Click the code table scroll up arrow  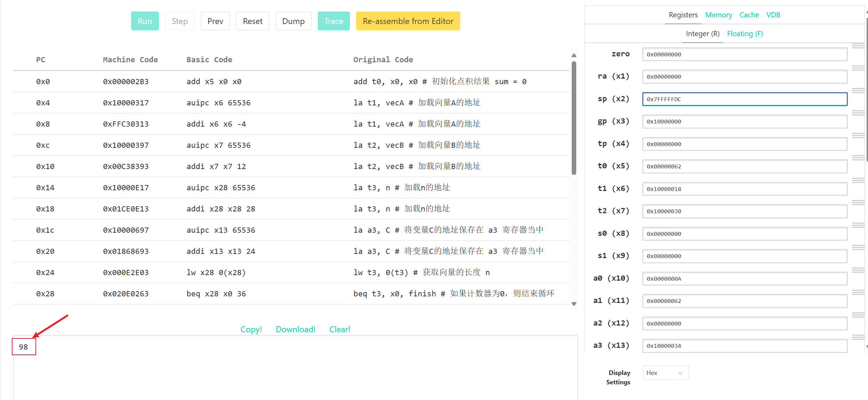coord(574,55)
